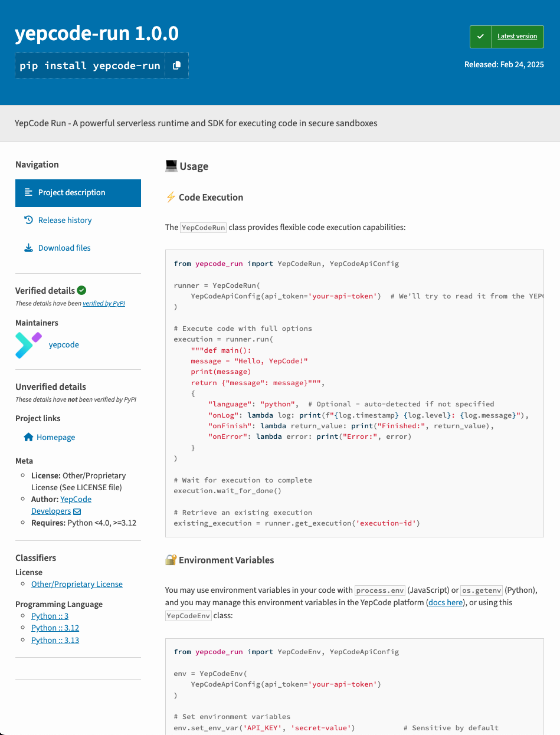The height and width of the screenshot is (735, 560).
Task: Click the 'existing_execution = runner.get_execution' code line
Action: (x=297, y=523)
